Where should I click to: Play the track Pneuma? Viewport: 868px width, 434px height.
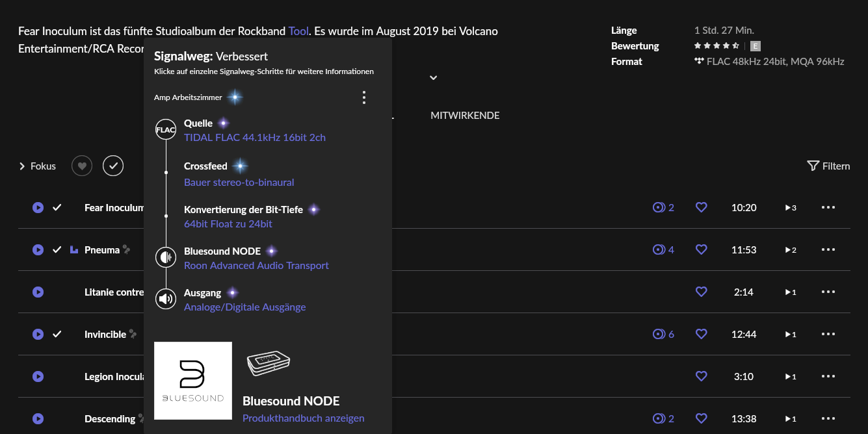coord(38,250)
